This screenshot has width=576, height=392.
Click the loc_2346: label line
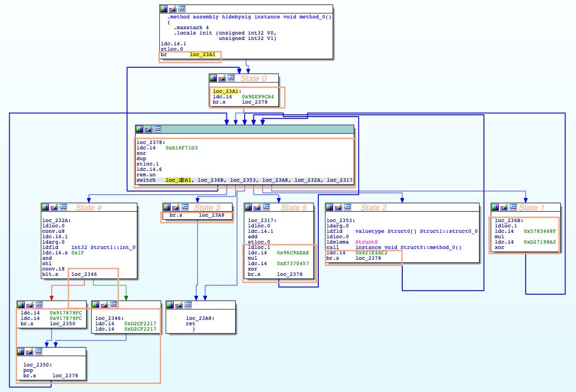pos(110,318)
